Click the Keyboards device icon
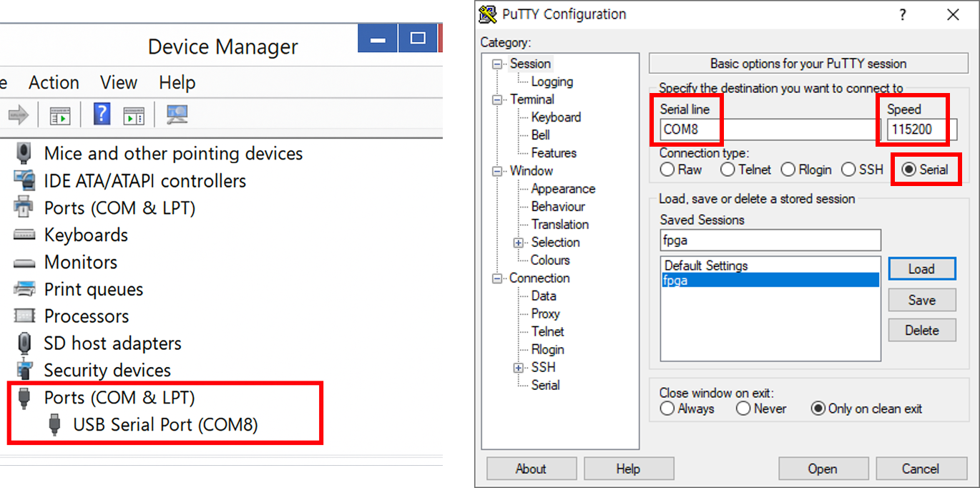 [24, 235]
